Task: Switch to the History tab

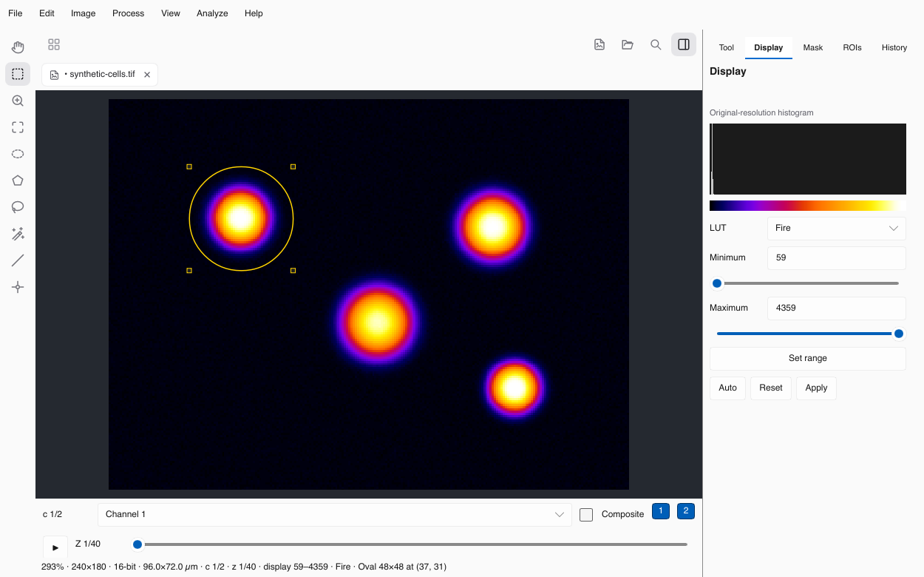Action: tap(894, 47)
